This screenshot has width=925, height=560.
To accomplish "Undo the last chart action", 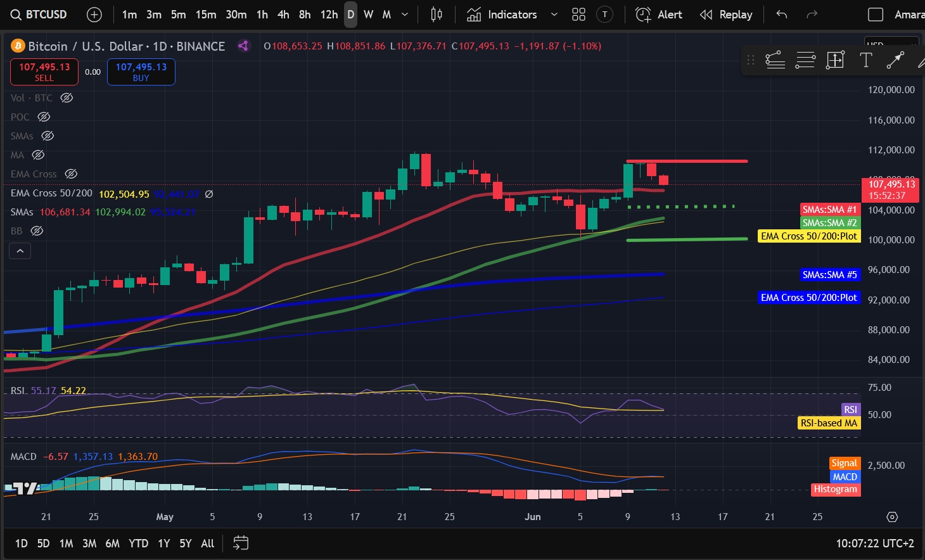I will pos(782,15).
